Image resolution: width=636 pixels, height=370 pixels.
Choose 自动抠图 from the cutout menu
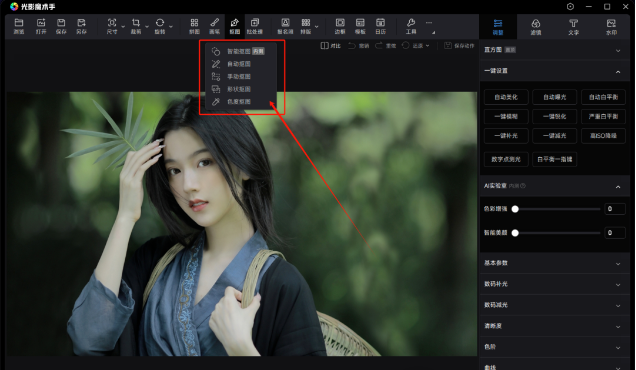(x=241, y=64)
